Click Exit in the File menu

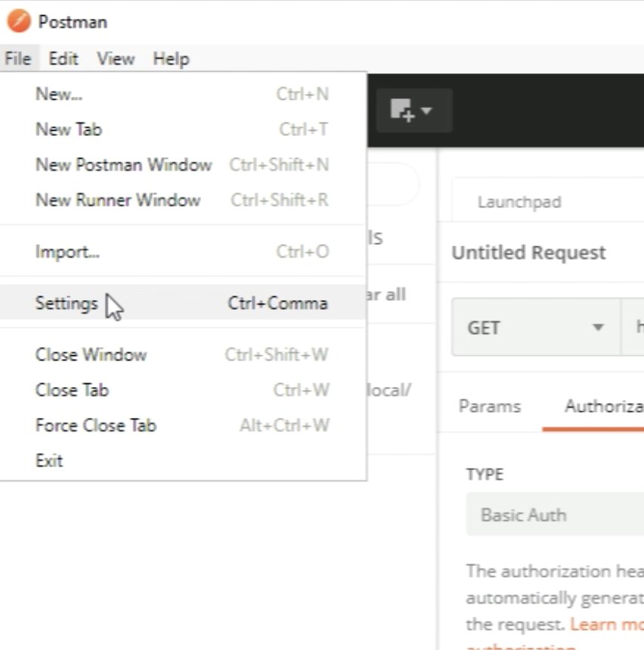(49, 460)
